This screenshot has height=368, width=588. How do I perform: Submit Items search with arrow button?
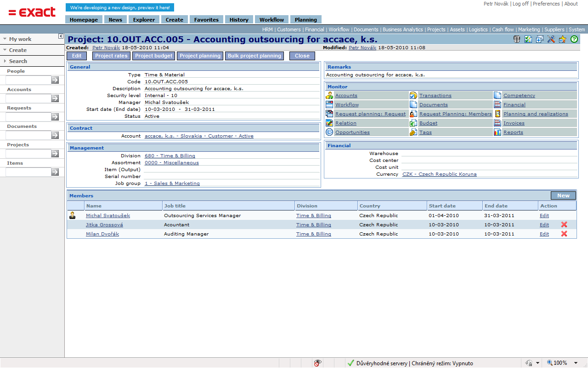55,172
